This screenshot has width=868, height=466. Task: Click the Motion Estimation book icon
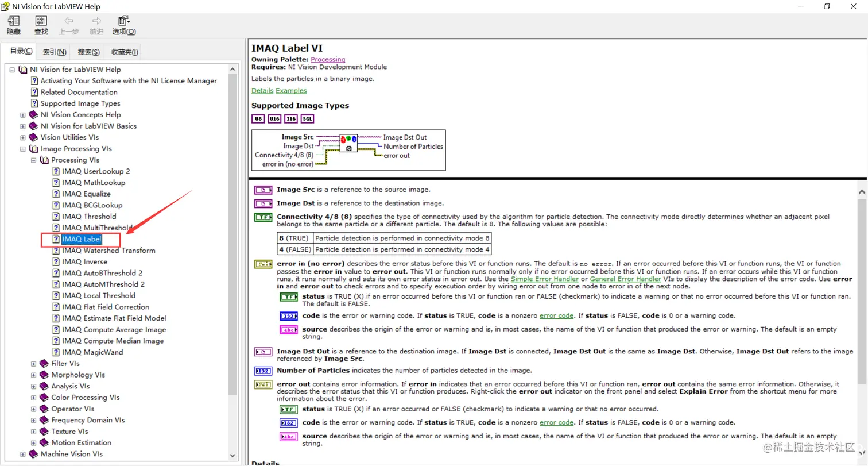tap(44, 443)
